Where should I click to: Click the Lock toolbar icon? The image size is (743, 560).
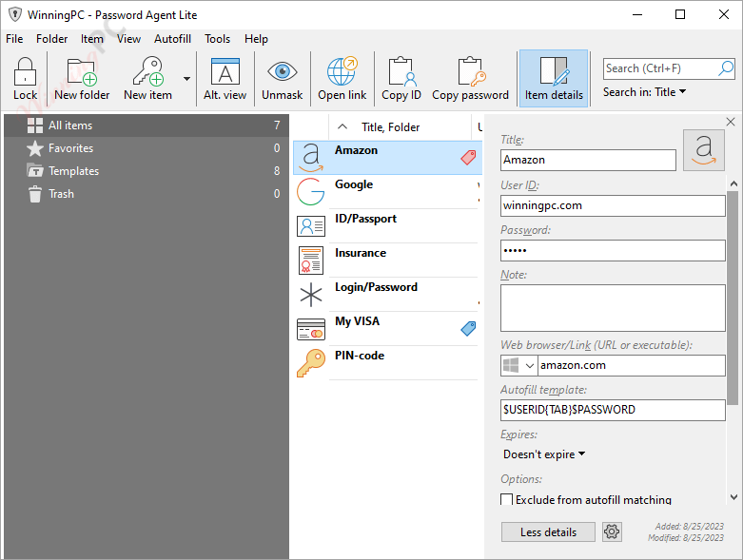[x=25, y=79]
